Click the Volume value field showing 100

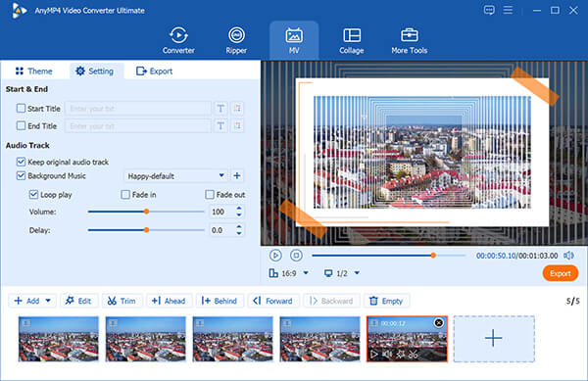click(x=222, y=212)
